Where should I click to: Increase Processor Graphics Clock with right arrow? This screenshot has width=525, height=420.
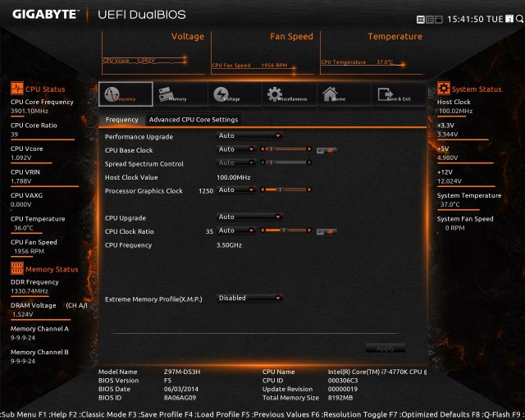point(309,189)
